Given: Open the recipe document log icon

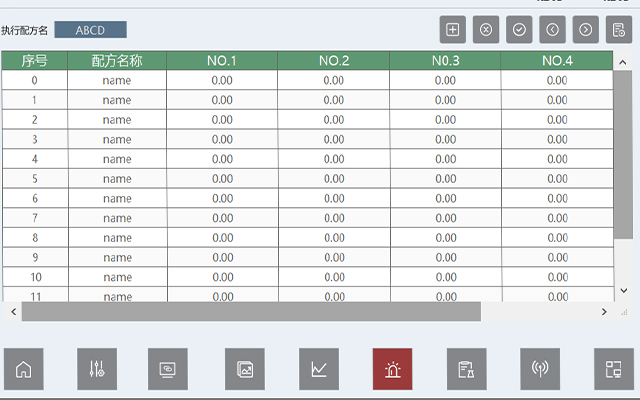Looking at the screenshot, I should 619,29.
